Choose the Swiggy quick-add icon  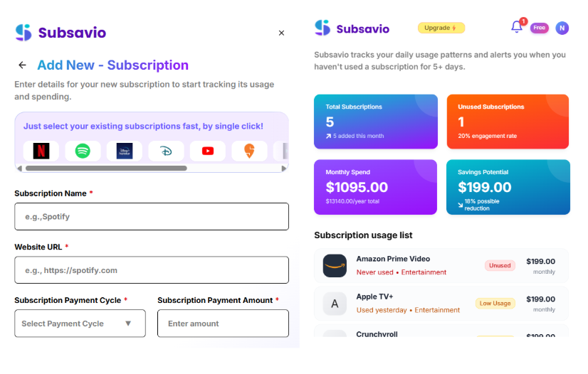click(x=249, y=151)
